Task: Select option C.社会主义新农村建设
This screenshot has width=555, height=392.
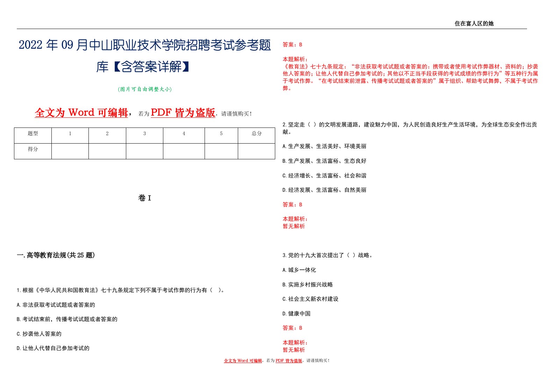Action: [x=311, y=299]
